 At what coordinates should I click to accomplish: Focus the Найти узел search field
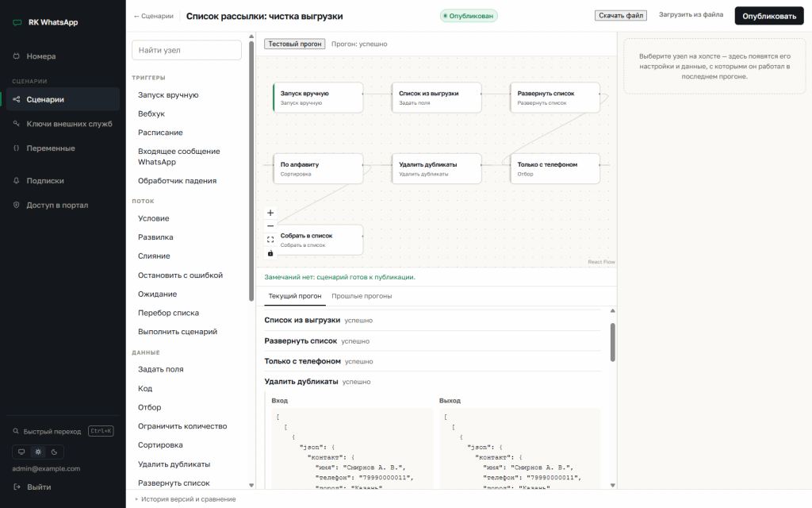[x=186, y=50]
